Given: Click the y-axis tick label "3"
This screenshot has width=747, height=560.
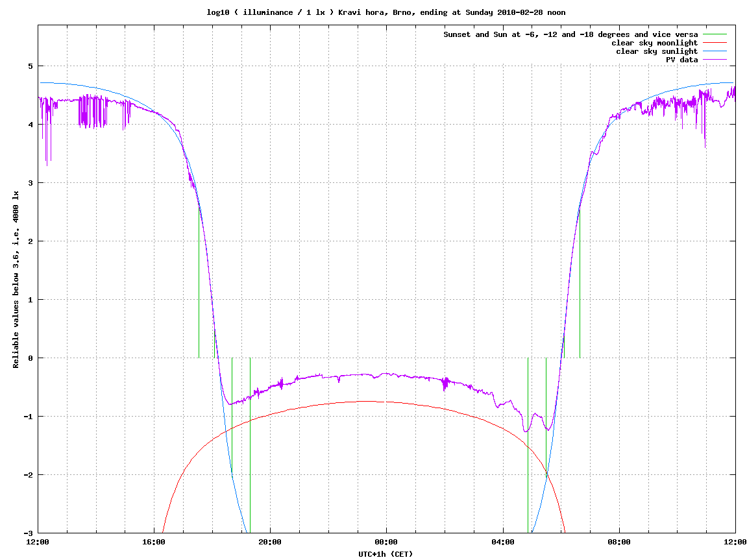Looking at the screenshot, I should pyautogui.click(x=31, y=183).
